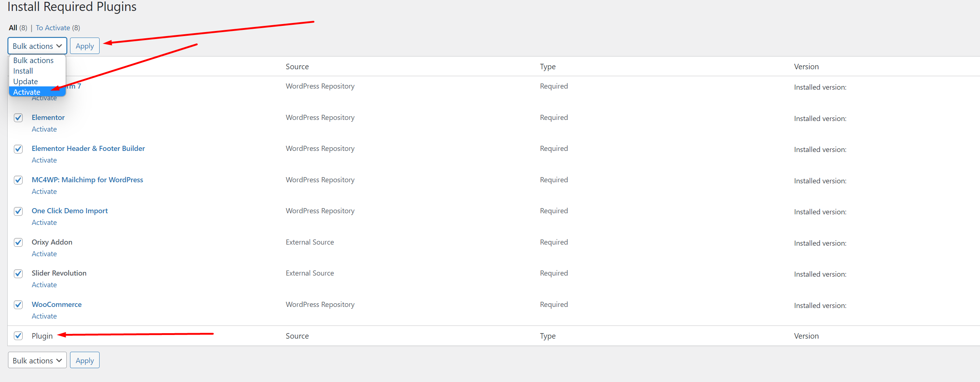The width and height of the screenshot is (980, 382).
Task: Click Activate under Slider Revolution
Action: click(44, 285)
